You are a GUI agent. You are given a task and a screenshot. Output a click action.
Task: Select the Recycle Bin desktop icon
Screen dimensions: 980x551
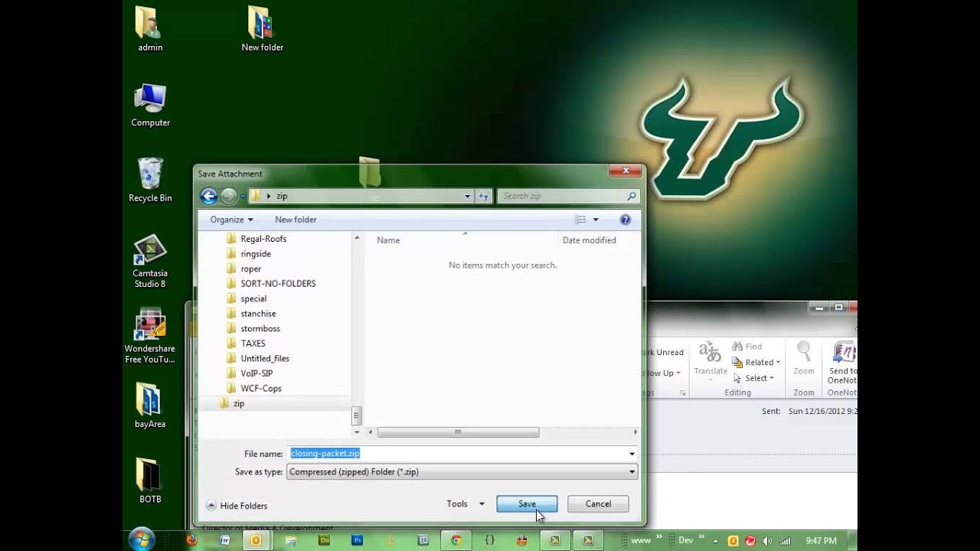150,180
